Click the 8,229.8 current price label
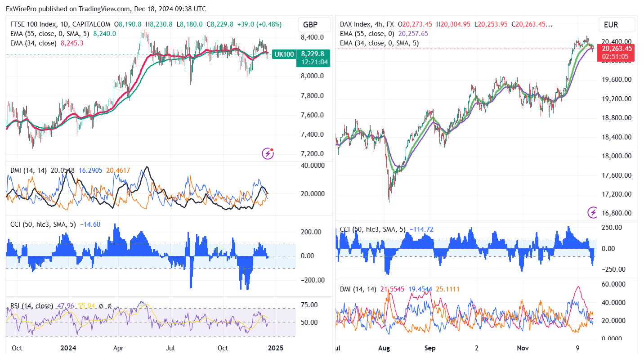The image size is (644, 354). 313,53
